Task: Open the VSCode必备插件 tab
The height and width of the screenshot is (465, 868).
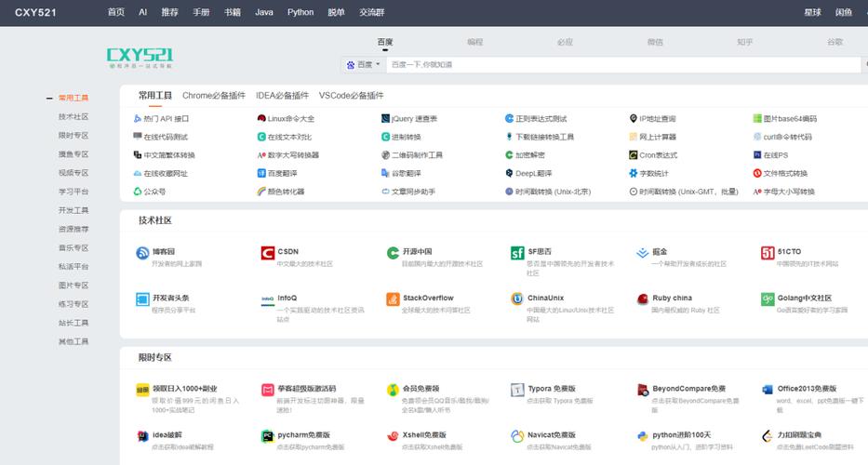Action: [x=351, y=96]
